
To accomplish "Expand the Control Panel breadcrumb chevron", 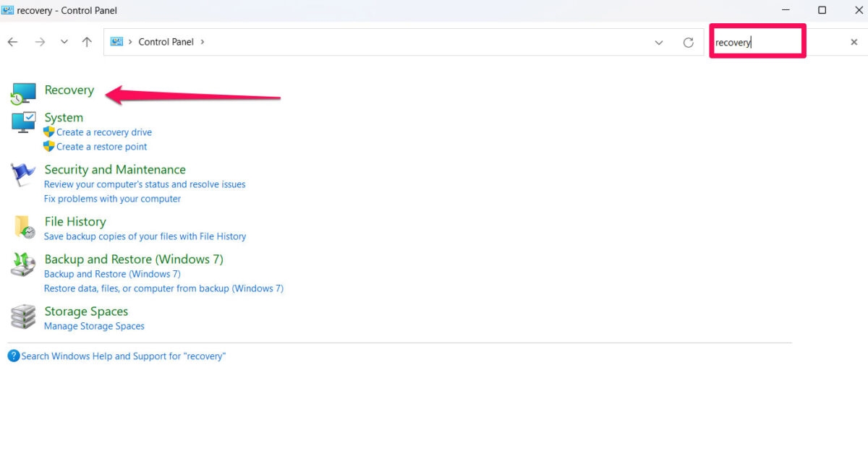I will (x=201, y=41).
